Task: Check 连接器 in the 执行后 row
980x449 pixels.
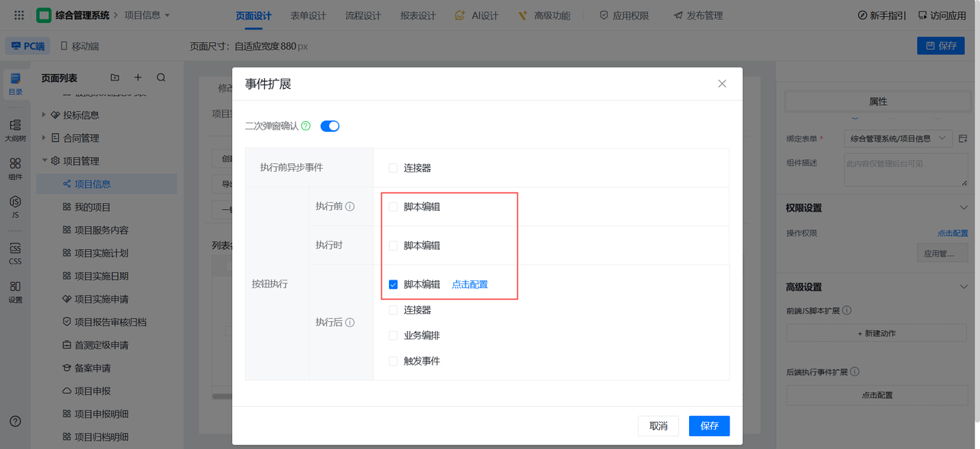Action: 394,310
